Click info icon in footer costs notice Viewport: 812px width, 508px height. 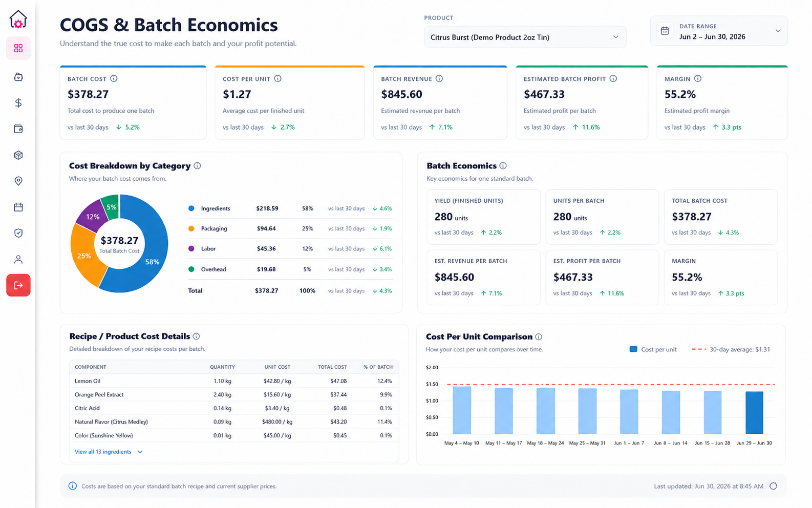click(73, 486)
